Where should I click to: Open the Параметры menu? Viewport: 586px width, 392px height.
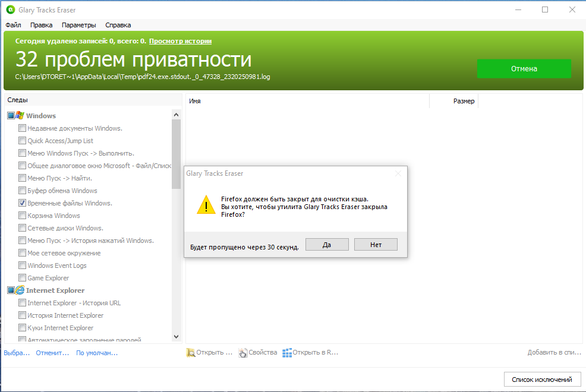pyautogui.click(x=79, y=25)
